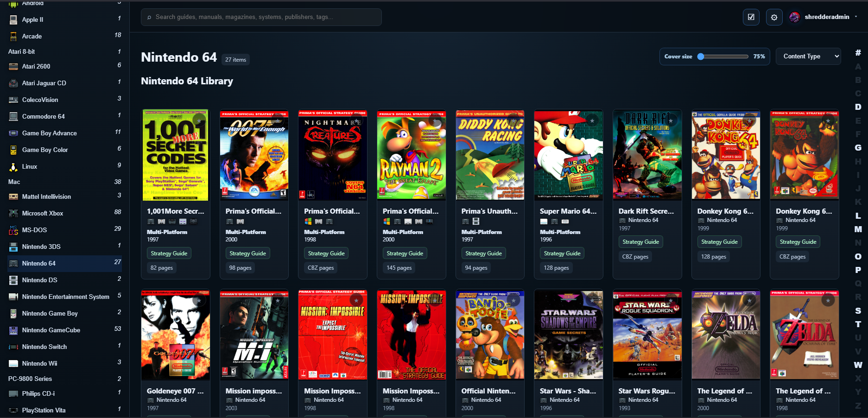Click the Nintendo DS icon
The width and height of the screenshot is (868, 418).
tap(13, 280)
